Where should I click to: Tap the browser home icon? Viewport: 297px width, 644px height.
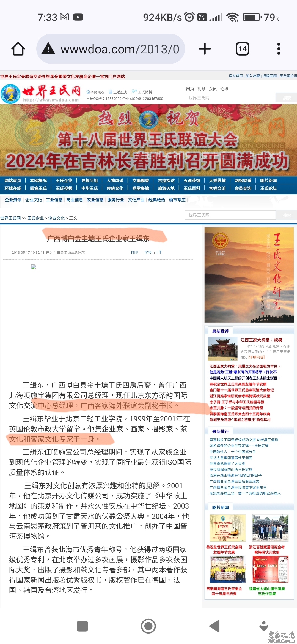tap(18, 49)
